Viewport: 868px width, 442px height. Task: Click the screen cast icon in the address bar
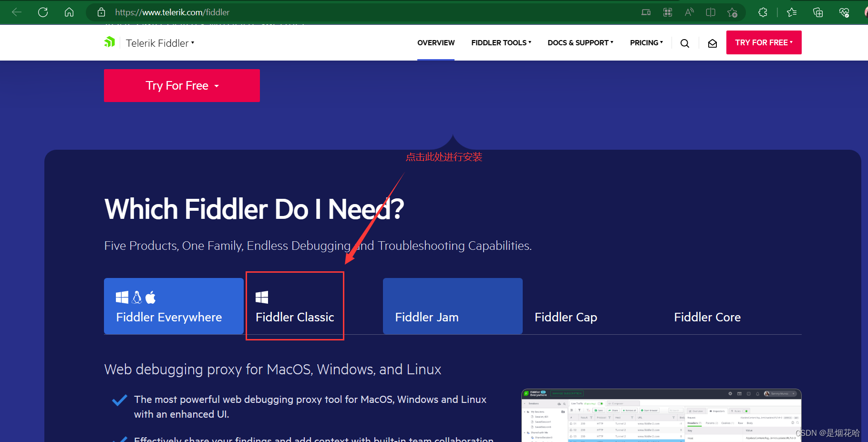click(x=646, y=12)
